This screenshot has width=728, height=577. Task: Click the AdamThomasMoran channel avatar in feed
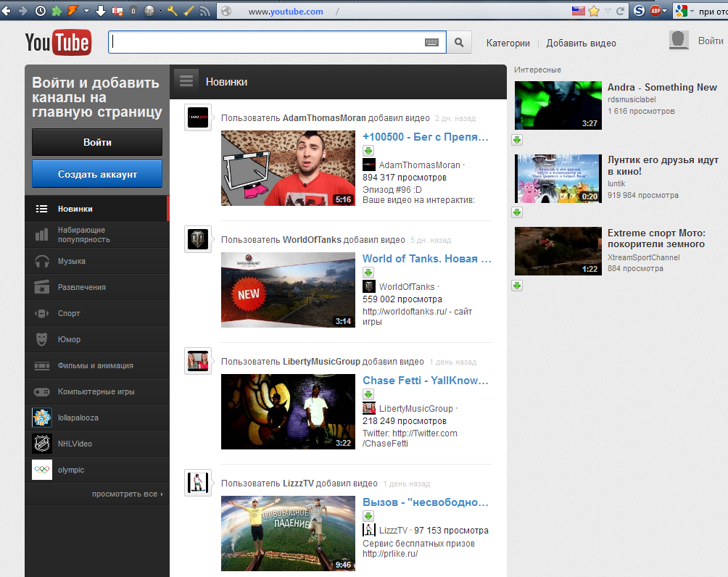coord(198,117)
